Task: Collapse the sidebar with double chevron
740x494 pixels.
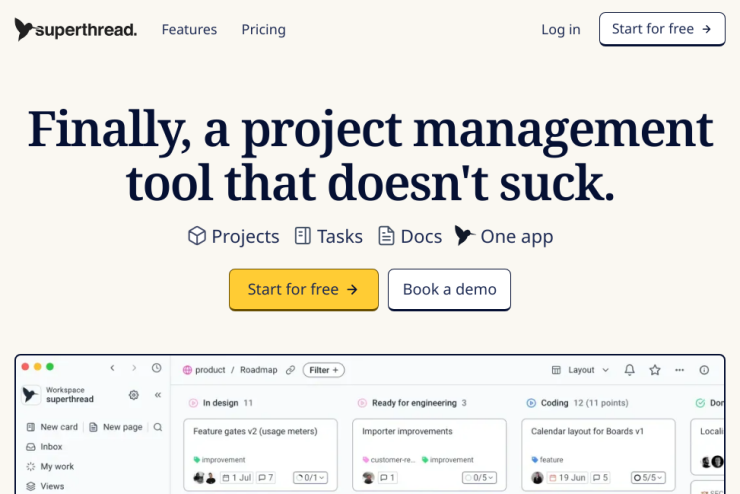Action: coord(158,395)
